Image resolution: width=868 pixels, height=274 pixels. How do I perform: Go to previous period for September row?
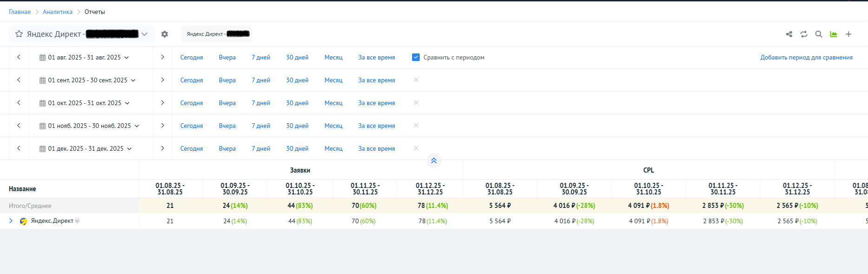(19, 80)
